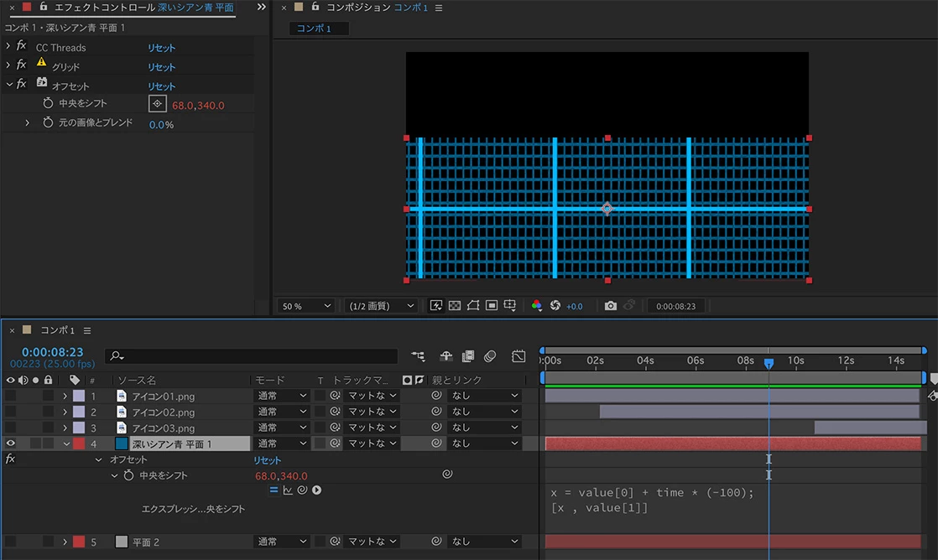Select the コンポ 1 timeline tab

pos(57,330)
